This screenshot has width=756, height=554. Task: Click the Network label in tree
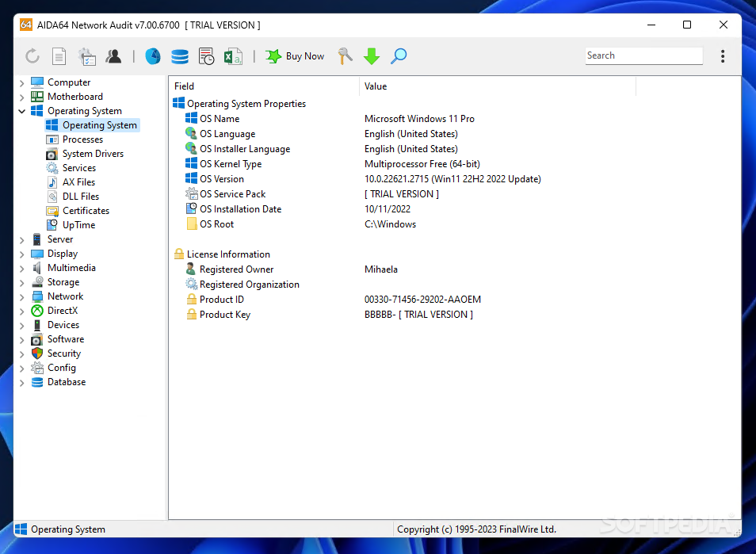[x=65, y=296]
